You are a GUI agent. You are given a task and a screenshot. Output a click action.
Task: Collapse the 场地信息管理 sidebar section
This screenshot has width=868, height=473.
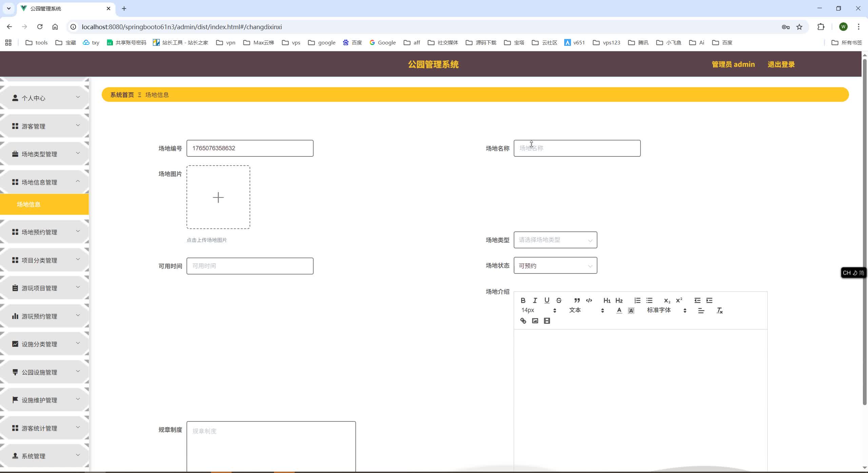point(45,182)
